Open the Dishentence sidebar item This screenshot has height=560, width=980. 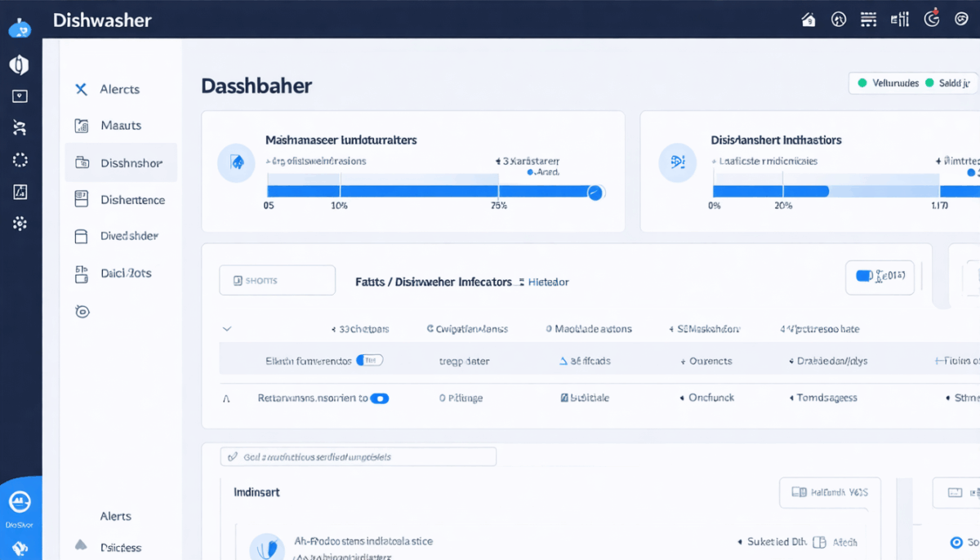coord(120,199)
